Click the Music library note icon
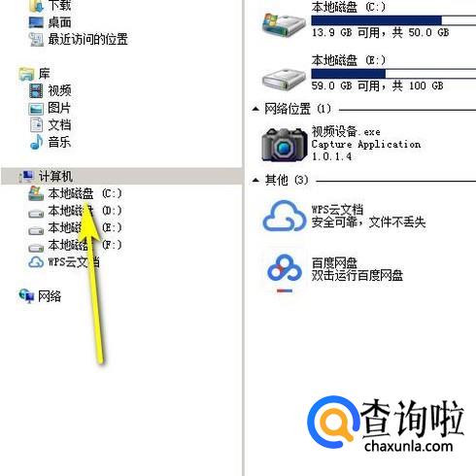Viewport: 476px width, 476px height. click(x=36, y=142)
